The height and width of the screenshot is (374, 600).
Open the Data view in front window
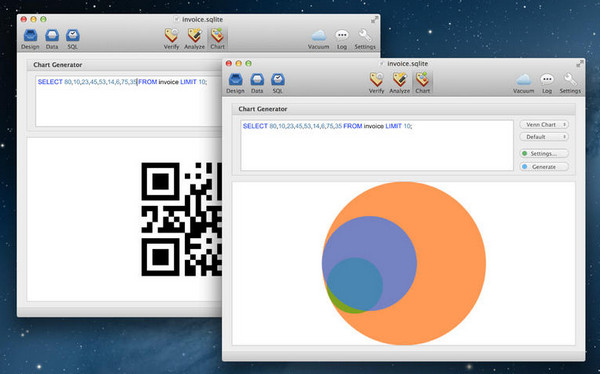click(257, 83)
